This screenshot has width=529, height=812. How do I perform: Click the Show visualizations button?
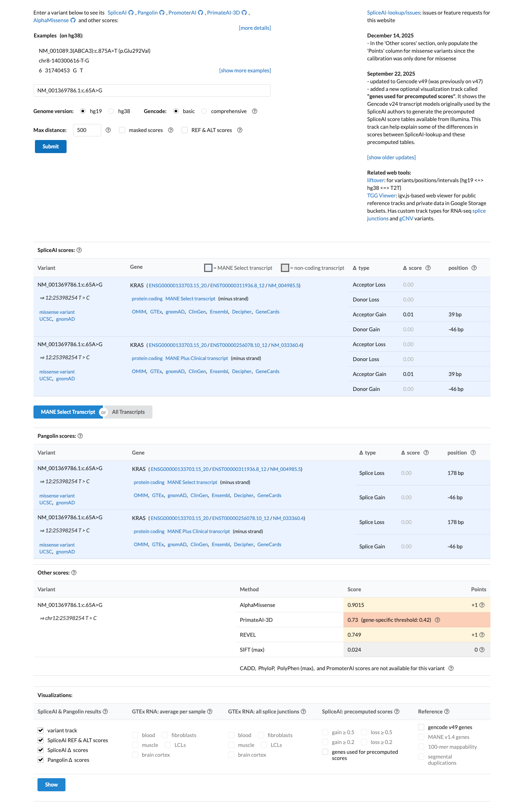click(x=51, y=785)
